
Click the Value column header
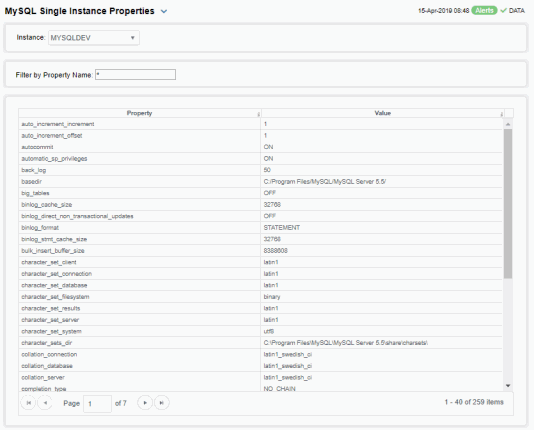tap(383, 113)
